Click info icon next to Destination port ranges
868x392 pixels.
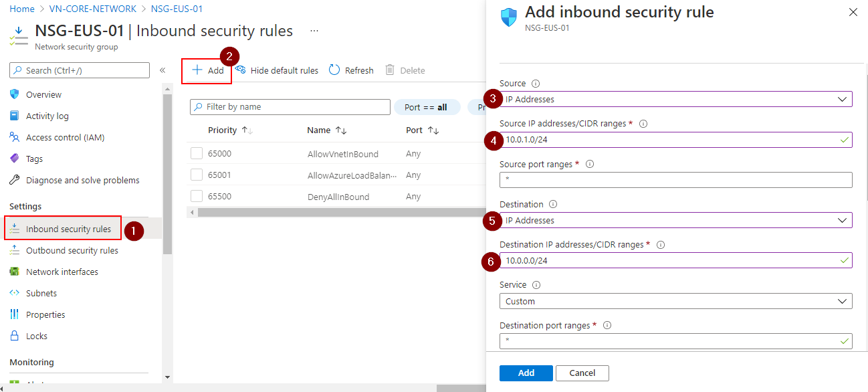coord(607,326)
